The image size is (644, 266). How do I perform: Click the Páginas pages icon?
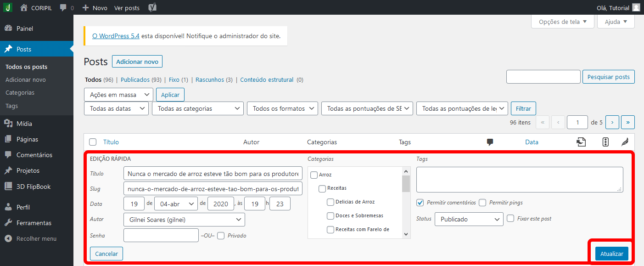pos(8,139)
